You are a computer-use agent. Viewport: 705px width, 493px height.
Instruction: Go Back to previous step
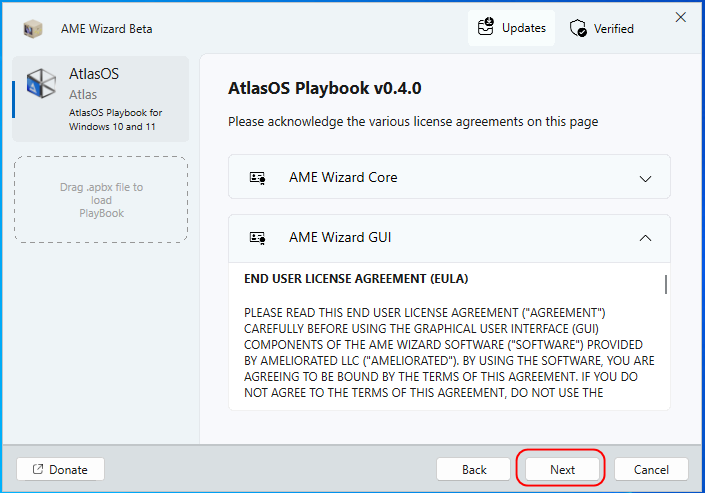coord(473,470)
